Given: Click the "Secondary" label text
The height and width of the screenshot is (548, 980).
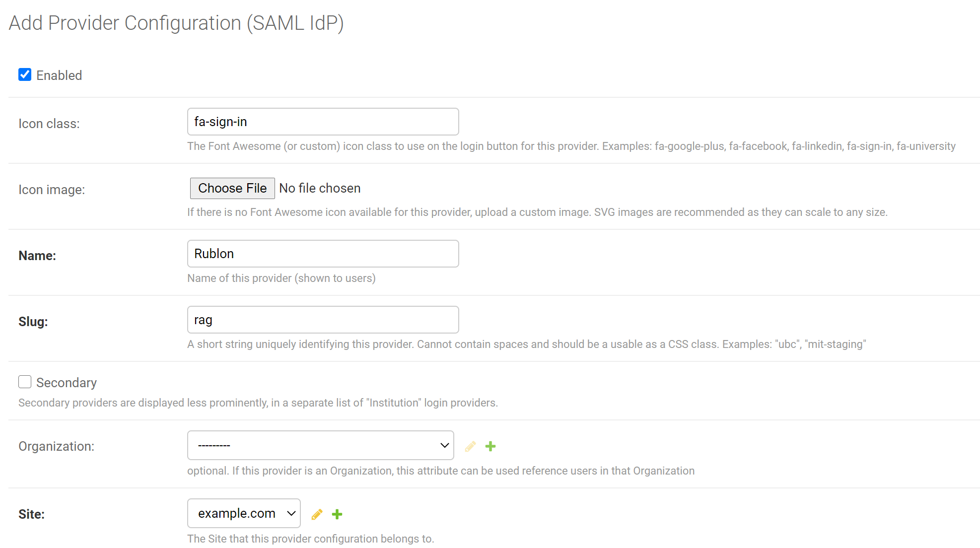Looking at the screenshot, I should [67, 383].
